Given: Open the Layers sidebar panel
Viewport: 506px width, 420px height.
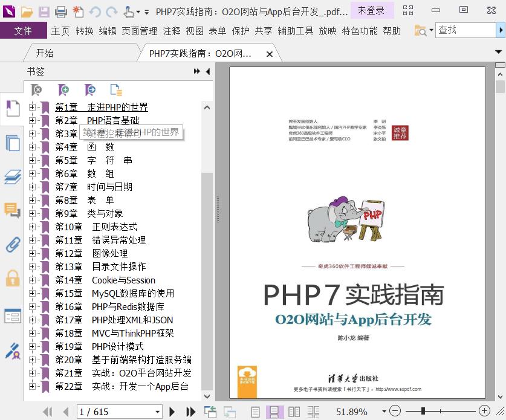Looking at the screenshot, I should click(13, 177).
